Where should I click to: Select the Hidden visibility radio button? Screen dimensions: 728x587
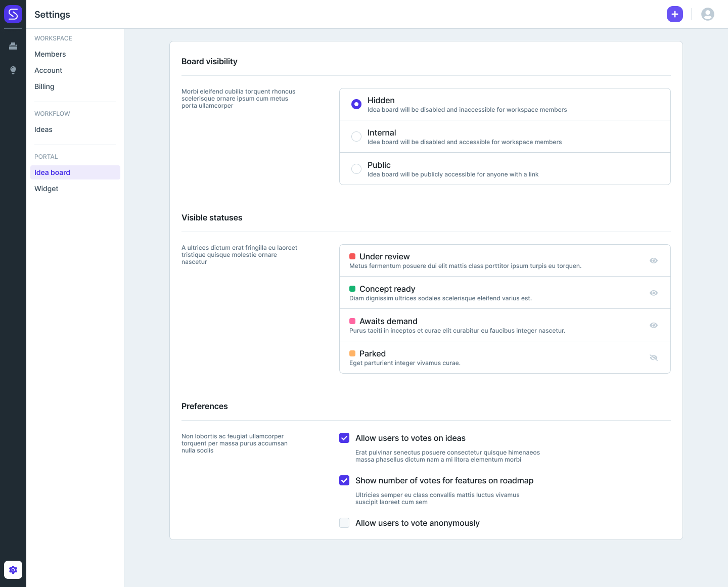(356, 104)
